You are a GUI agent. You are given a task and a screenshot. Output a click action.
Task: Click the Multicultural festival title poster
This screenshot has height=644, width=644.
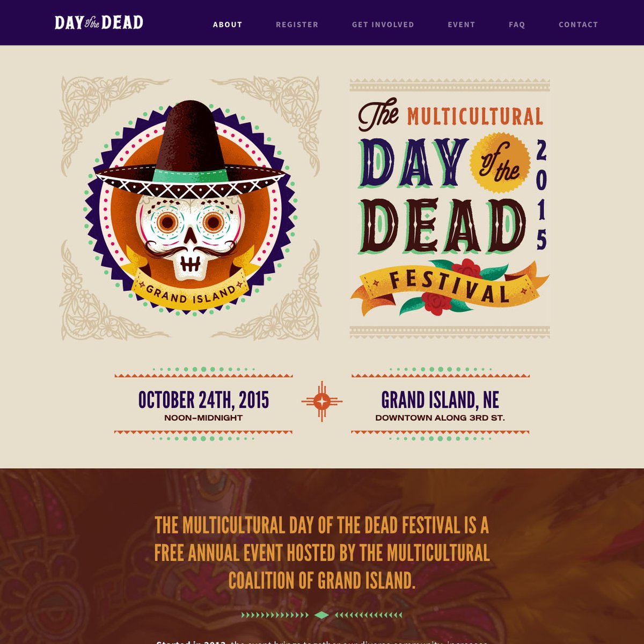[450, 208]
